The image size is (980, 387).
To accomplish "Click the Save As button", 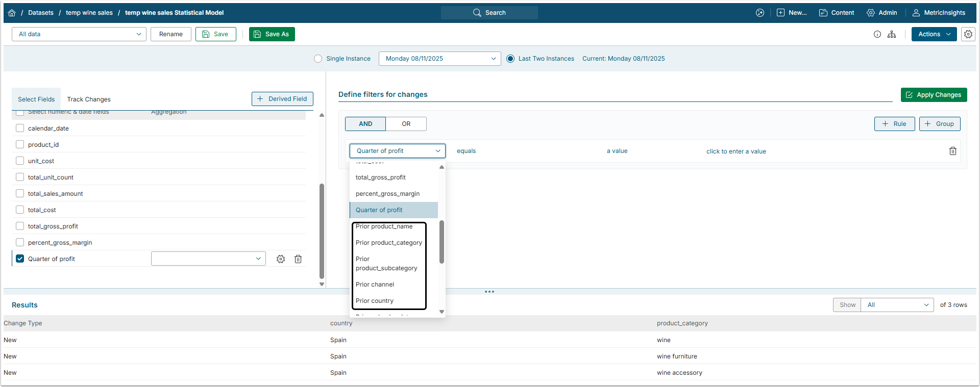I will (272, 34).
